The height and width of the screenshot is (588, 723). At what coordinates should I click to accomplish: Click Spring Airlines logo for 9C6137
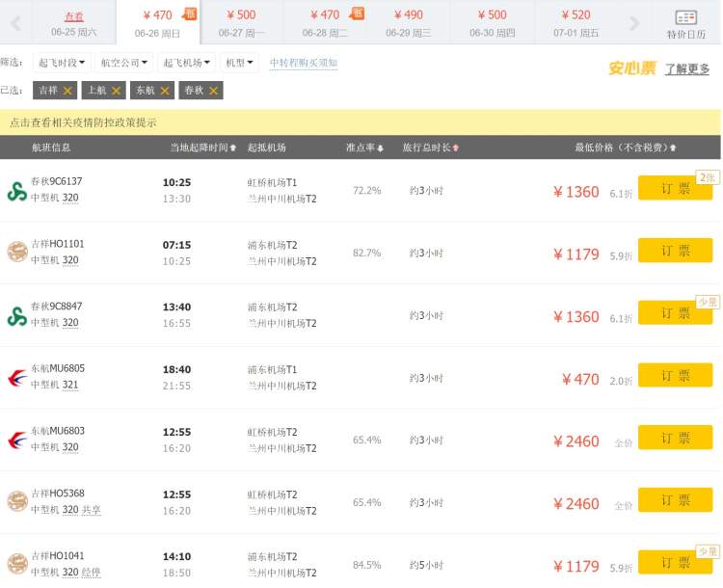(x=17, y=191)
